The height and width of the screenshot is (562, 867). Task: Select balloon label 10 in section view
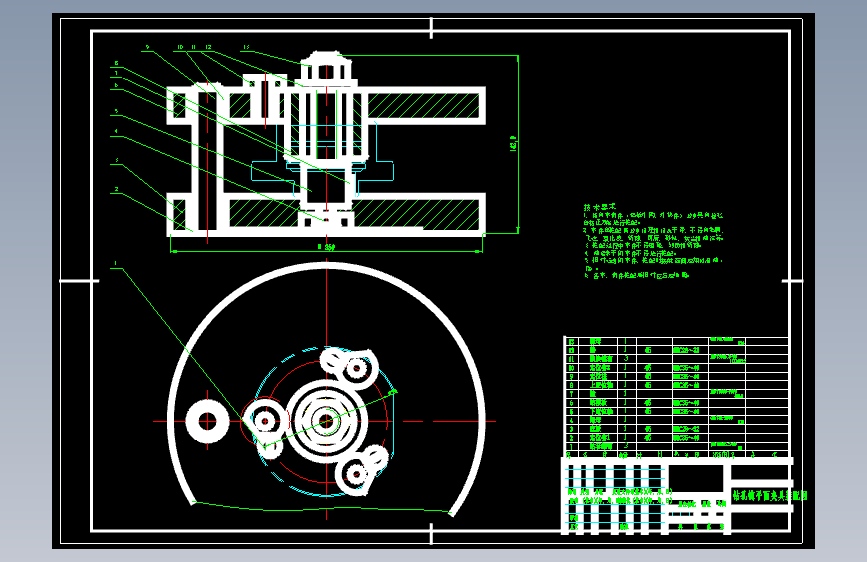180,48
